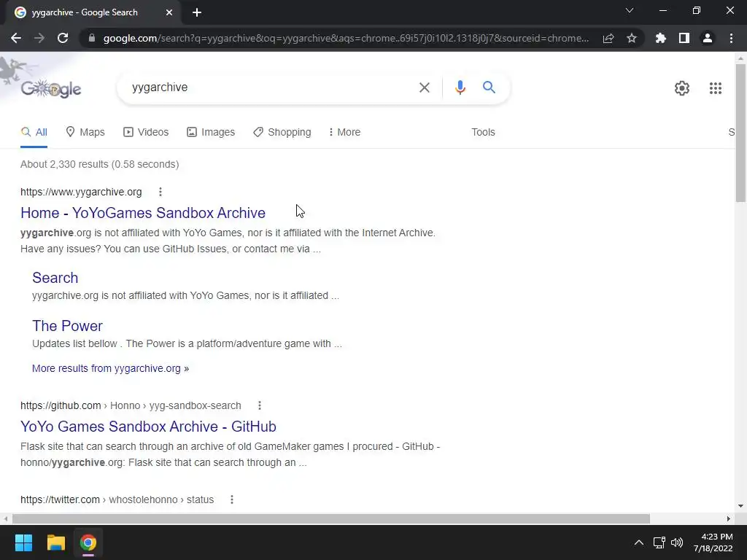Select the All results tab

click(x=34, y=133)
